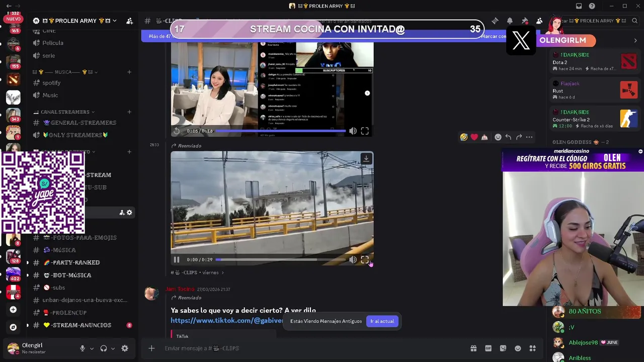Enter fullscreen on the 0:16 video
Image resolution: width=644 pixels, height=362 pixels.
[365, 131]
